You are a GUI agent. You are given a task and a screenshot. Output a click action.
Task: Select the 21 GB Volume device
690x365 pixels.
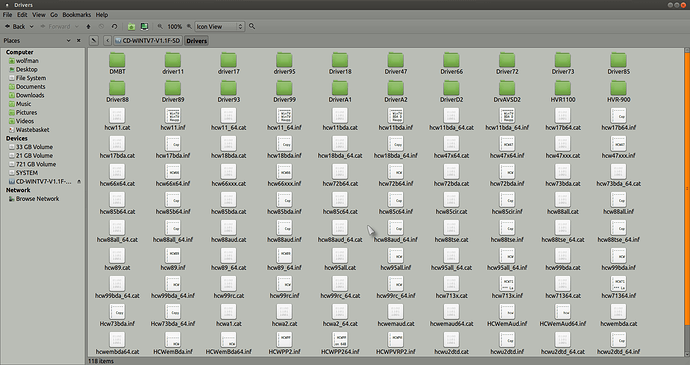[34, 155]
